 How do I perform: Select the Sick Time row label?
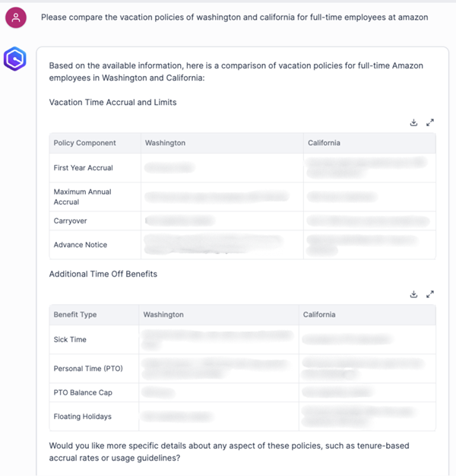point(70,339)
